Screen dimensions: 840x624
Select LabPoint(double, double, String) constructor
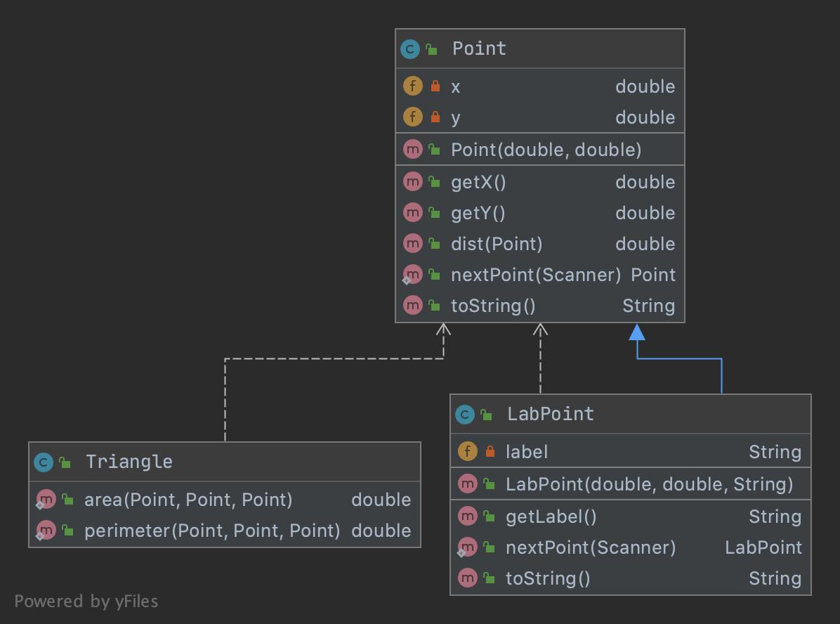(x=649, y=484)
